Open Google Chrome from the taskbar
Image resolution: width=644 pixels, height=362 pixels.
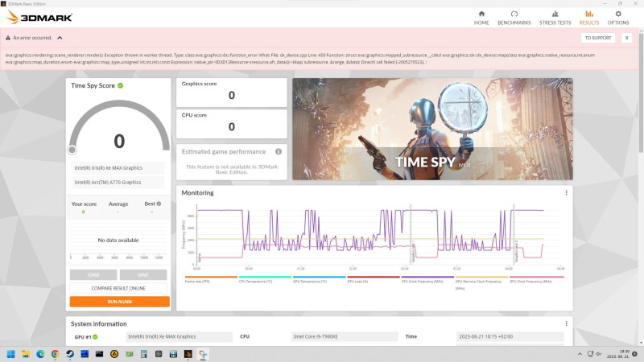point(55,354)
